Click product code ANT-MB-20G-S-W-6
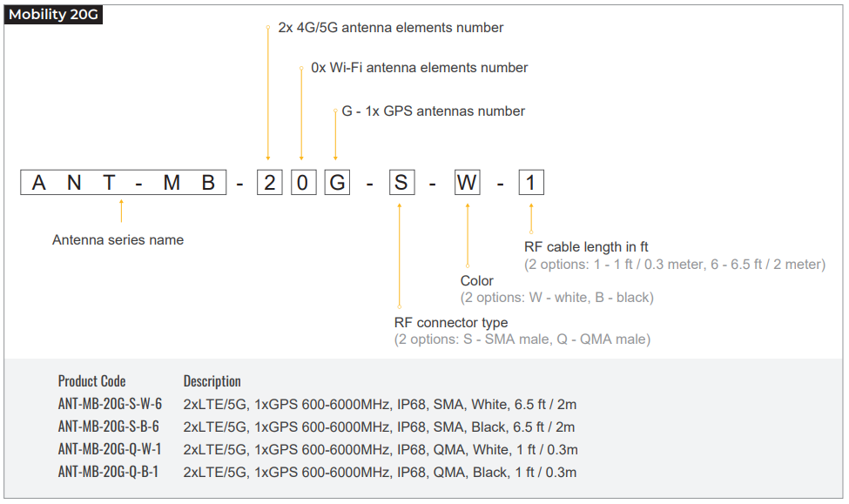Image resolution: width=849 pixels, height=504 pixels. 110,404
